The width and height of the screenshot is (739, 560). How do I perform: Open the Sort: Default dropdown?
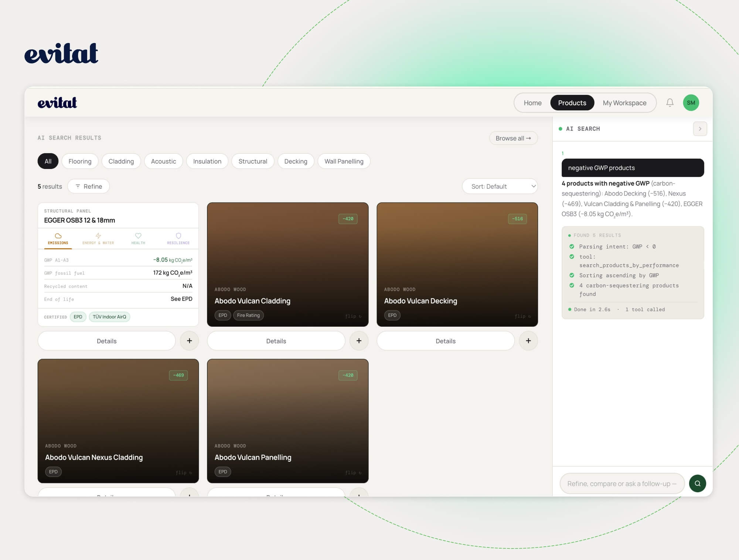click(x=500, y=186)
